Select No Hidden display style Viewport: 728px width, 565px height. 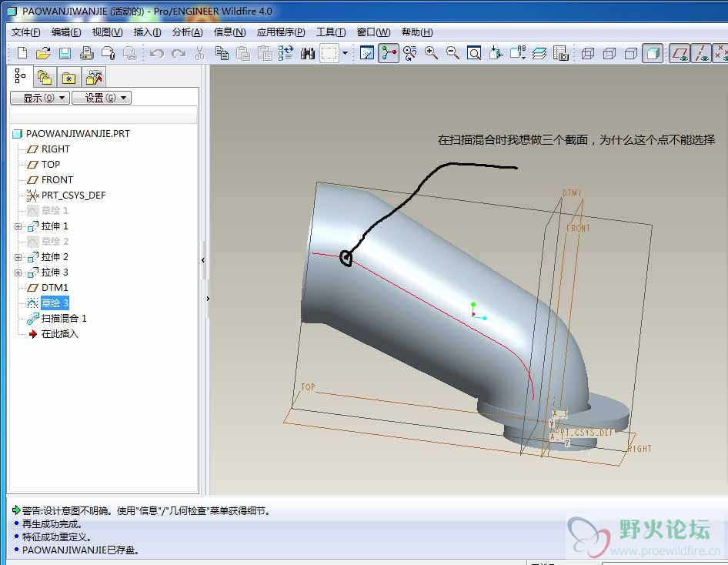[630, 53]
